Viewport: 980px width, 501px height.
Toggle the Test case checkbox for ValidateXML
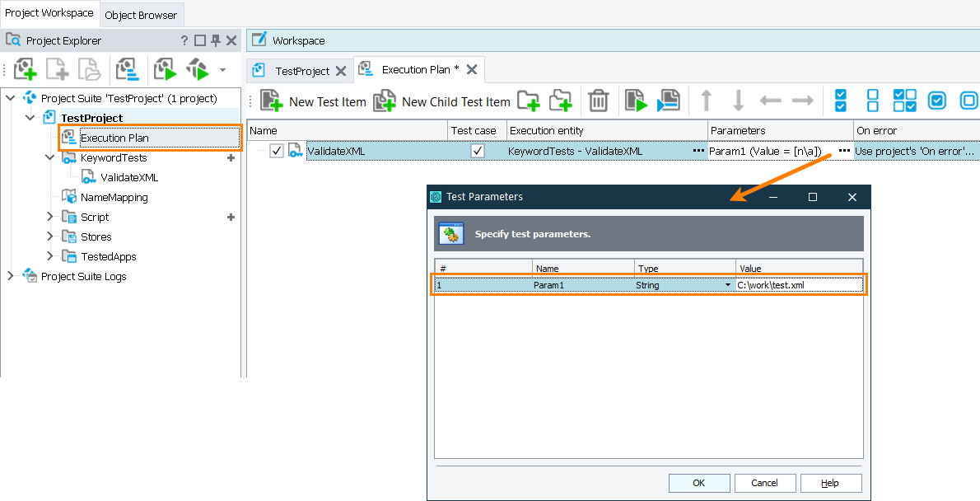click(477, 151)
